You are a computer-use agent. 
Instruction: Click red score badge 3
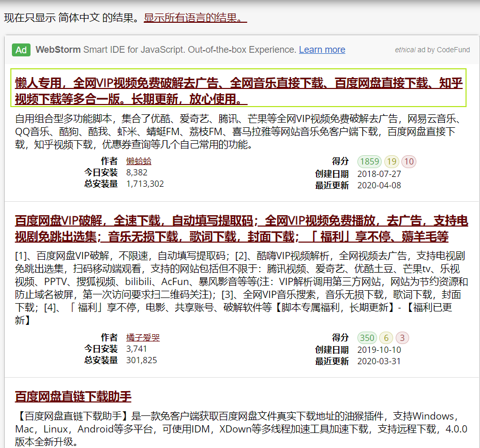pos(402,338)
